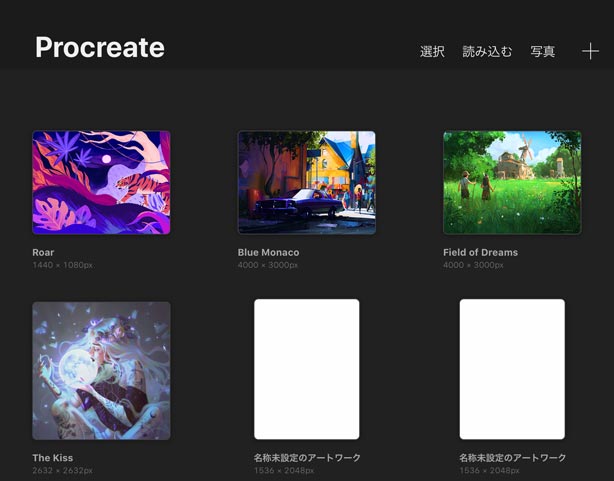The width and height of the screenshot is (614, 481).
Task: Open 写真 to import a photo
Action: pyautogui.click(x=543, y=51)
